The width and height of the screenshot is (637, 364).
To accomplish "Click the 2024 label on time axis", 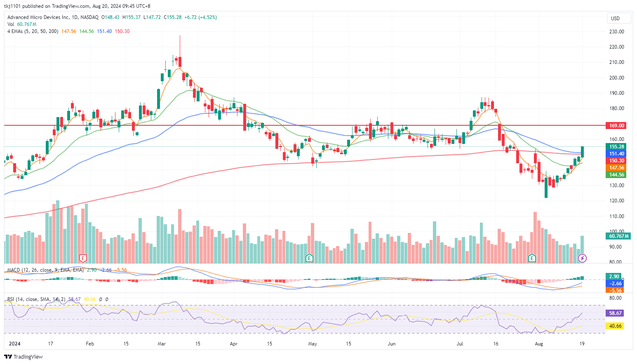I will 14,344.
